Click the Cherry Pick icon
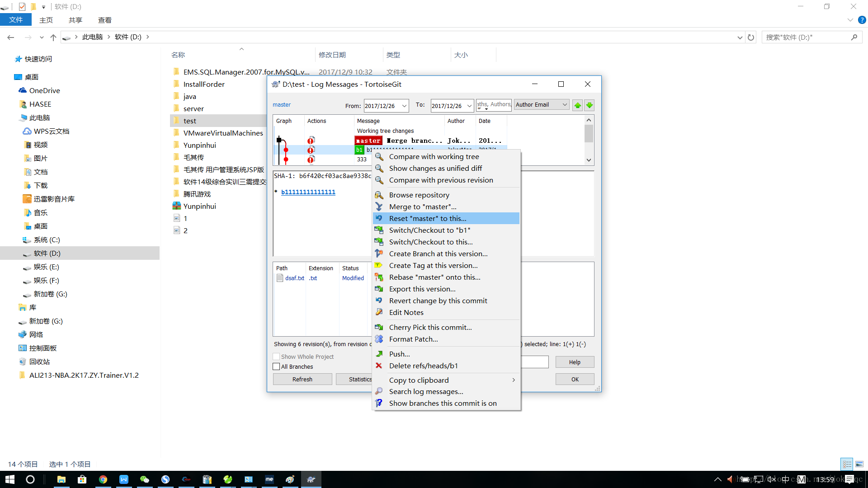This screenshot has height=488, width=868. click(x=379, y=327)
